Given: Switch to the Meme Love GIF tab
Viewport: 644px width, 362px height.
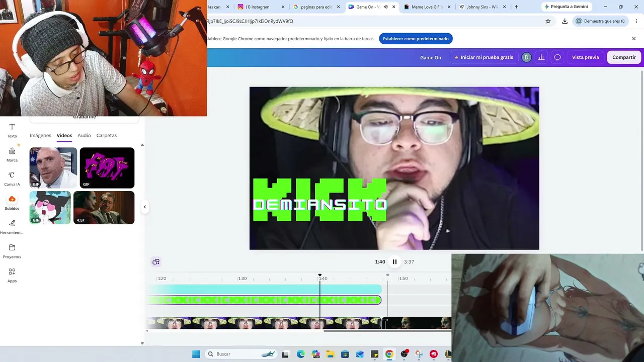Looking at the screenshot, I should tap(426, 7).
